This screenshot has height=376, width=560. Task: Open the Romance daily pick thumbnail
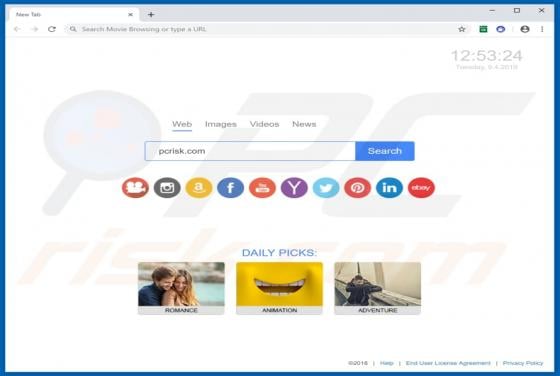point(181,288)
